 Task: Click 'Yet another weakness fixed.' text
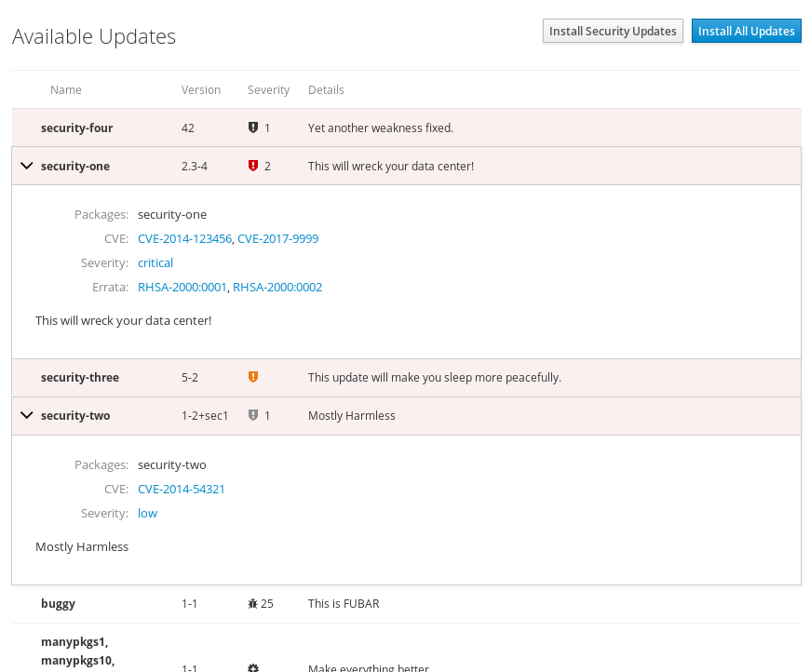point(381,128)
